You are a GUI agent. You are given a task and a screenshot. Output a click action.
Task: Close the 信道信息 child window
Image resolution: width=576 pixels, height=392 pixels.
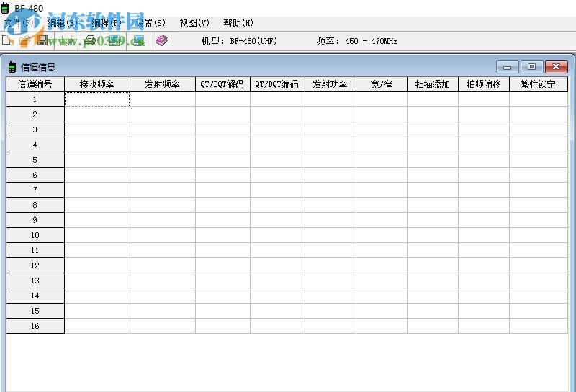pyautogui.click(x=556, y=67)
